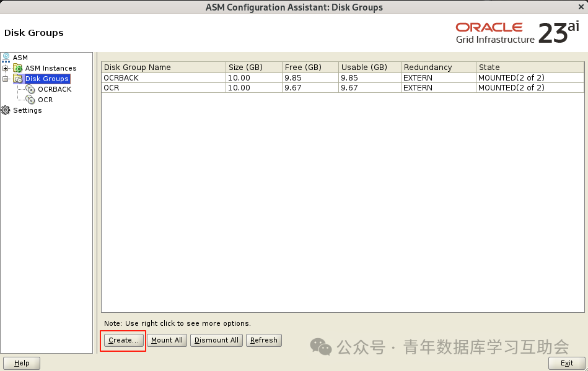Click the ASM root node icon
Image resolution: width=588 pixels, height=371 pixels.
[6, 58]
